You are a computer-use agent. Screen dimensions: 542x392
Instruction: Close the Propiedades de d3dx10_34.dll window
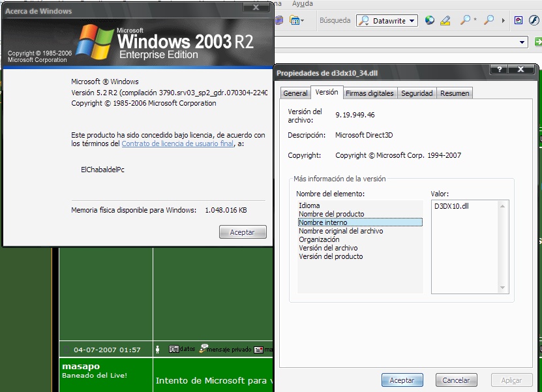click(x=520, y=69)
